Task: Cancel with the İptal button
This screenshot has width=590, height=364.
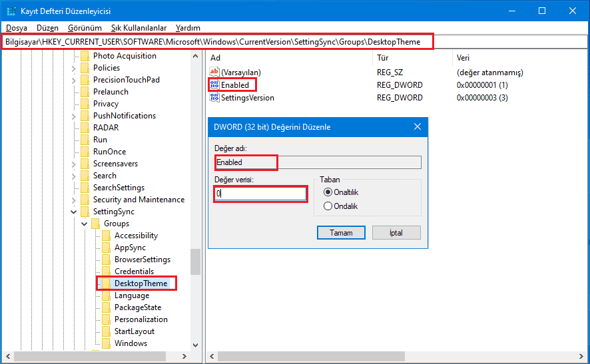Action: click(396, 233)
